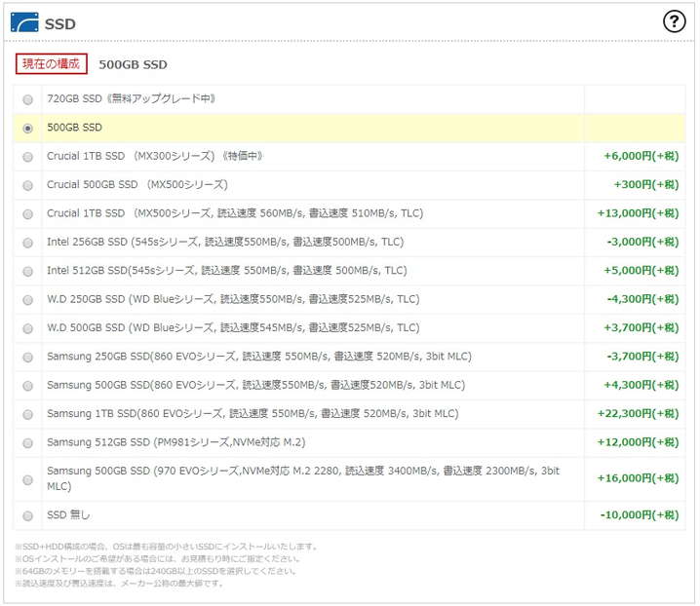Viewport: 700px width, 606px height.
Task: Click the +3,700円(+税) price text
Action: 642,327
